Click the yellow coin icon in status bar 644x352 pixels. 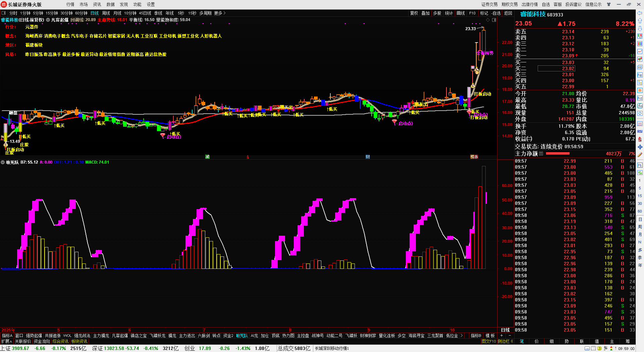[x=599, y=348]
